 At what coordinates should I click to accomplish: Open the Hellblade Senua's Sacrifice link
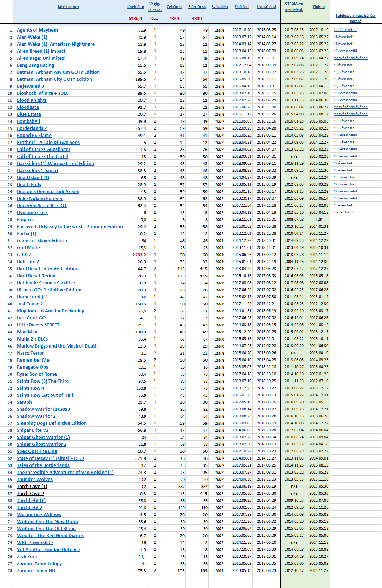pos(46,283)
